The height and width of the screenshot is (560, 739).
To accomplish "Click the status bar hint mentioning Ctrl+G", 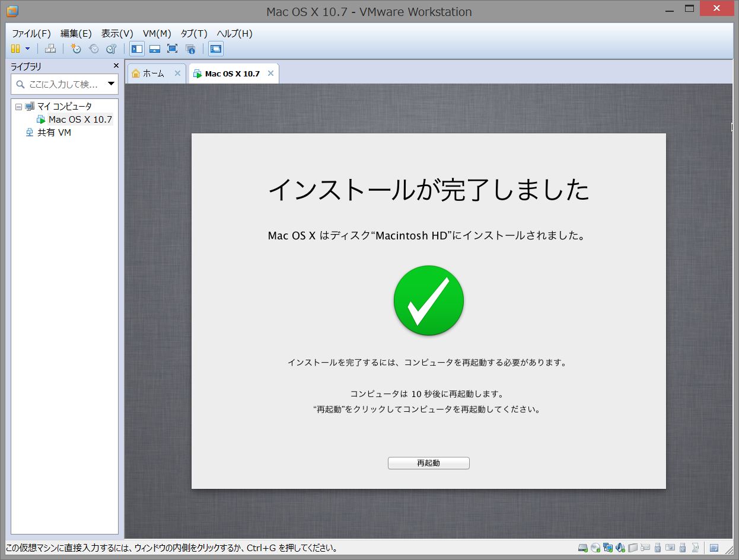I will (172, 548).
